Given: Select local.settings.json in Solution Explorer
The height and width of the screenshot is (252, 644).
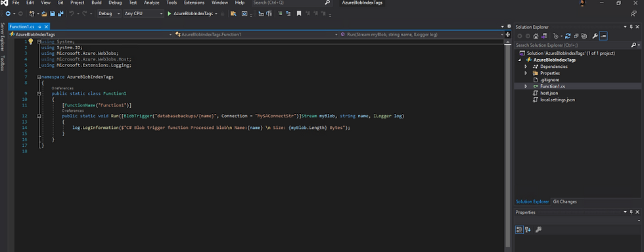Looking at the screenshot, I should (x=557, y=99).
